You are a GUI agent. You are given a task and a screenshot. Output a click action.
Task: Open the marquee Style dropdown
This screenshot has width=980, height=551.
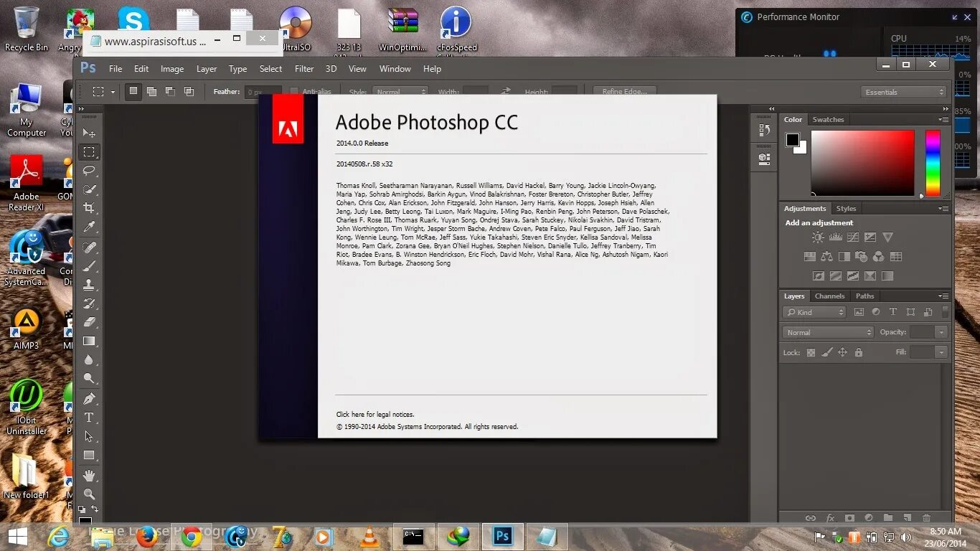tap(399, 92)
